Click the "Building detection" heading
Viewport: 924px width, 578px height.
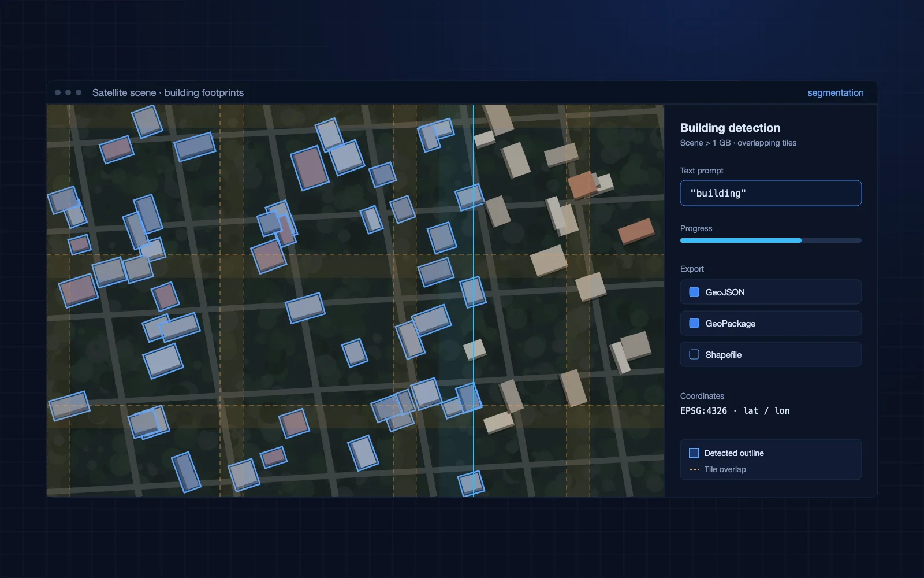pos(730,128)
